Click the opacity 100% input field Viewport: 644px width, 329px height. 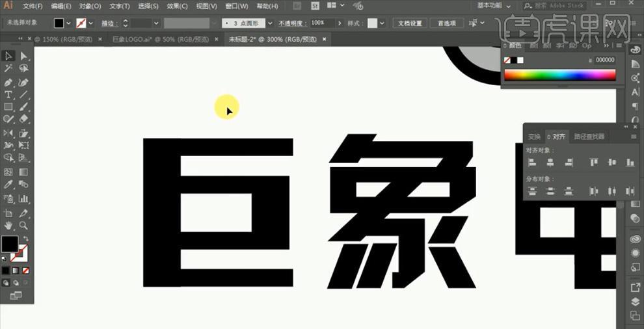[322, 23]
